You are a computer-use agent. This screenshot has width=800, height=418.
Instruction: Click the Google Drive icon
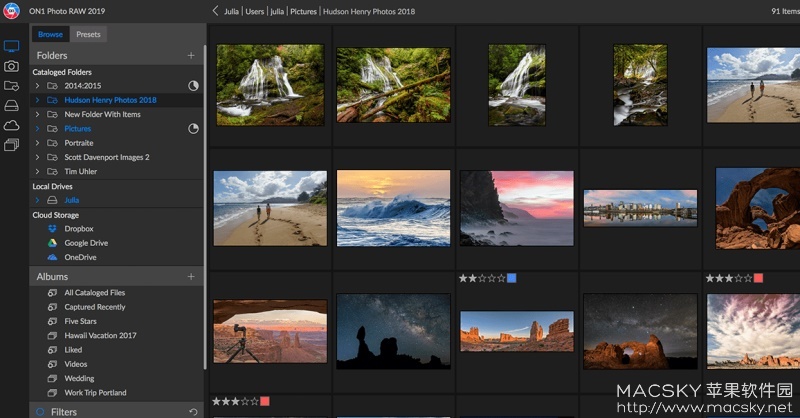52,243
